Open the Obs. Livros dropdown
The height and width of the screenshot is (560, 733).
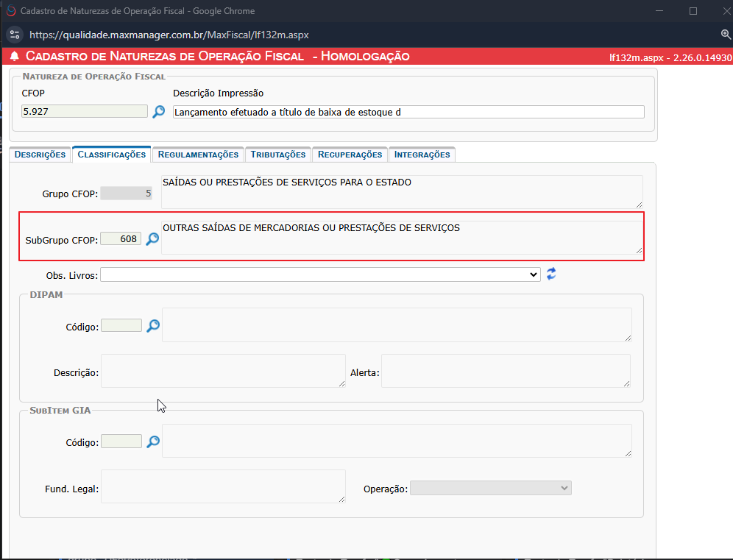click(x=320, y=274)
